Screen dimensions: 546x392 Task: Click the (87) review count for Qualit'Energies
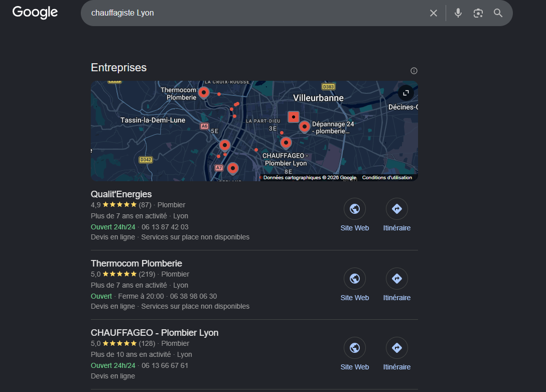145,205
